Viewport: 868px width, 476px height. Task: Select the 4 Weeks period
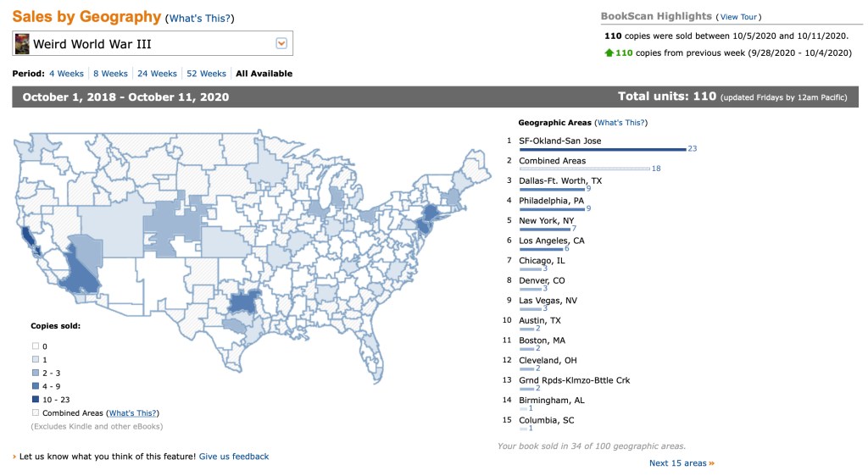click(66, 74)
